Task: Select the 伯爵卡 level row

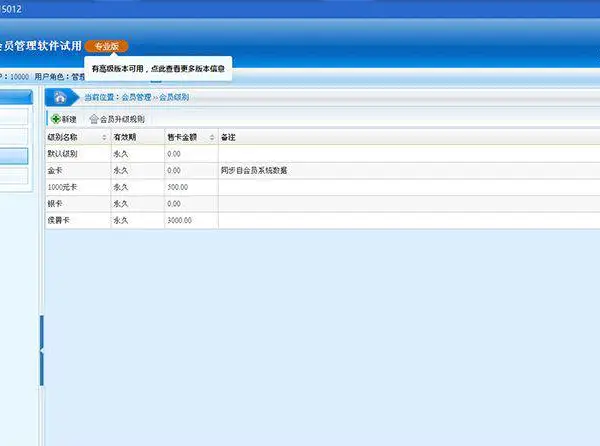Action: point(323,220)
